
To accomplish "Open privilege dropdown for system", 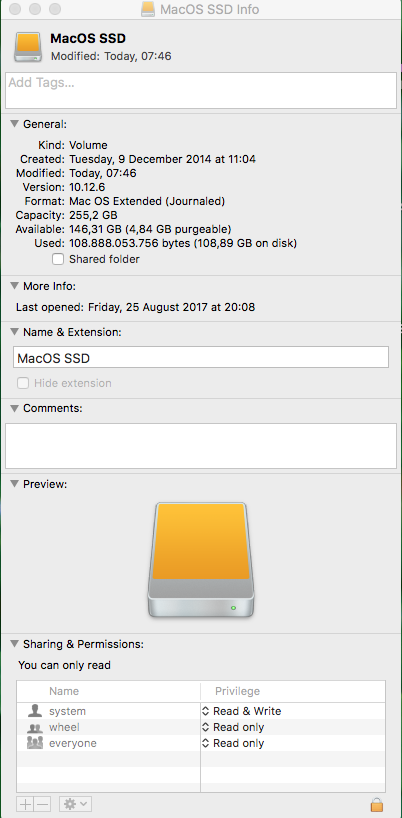I will pyautogui.click(x=242, y=711).
